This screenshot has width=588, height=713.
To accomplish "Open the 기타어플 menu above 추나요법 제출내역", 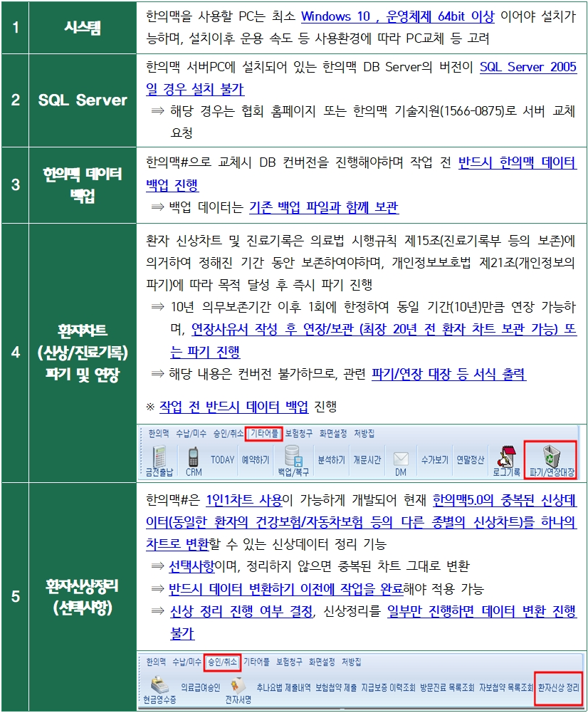I will click(256, 662).
